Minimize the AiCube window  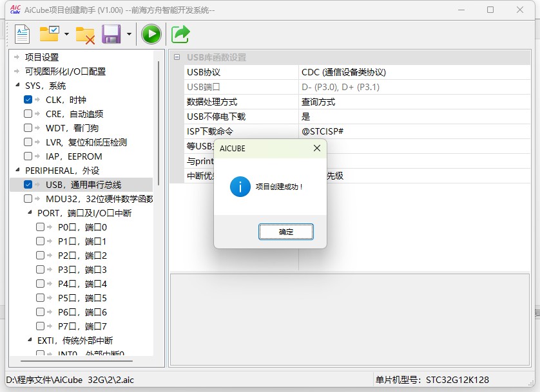[x=461, y=10]
